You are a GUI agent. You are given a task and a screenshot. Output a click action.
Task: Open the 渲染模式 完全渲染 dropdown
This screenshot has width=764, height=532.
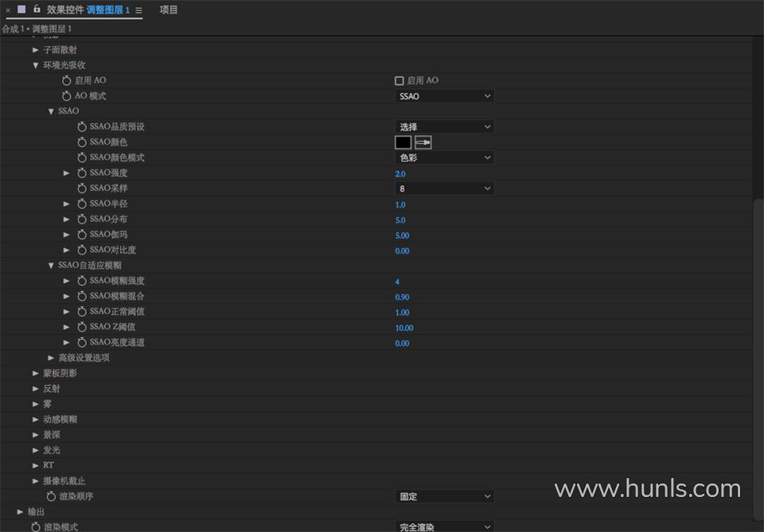click(x=444, y=526)
